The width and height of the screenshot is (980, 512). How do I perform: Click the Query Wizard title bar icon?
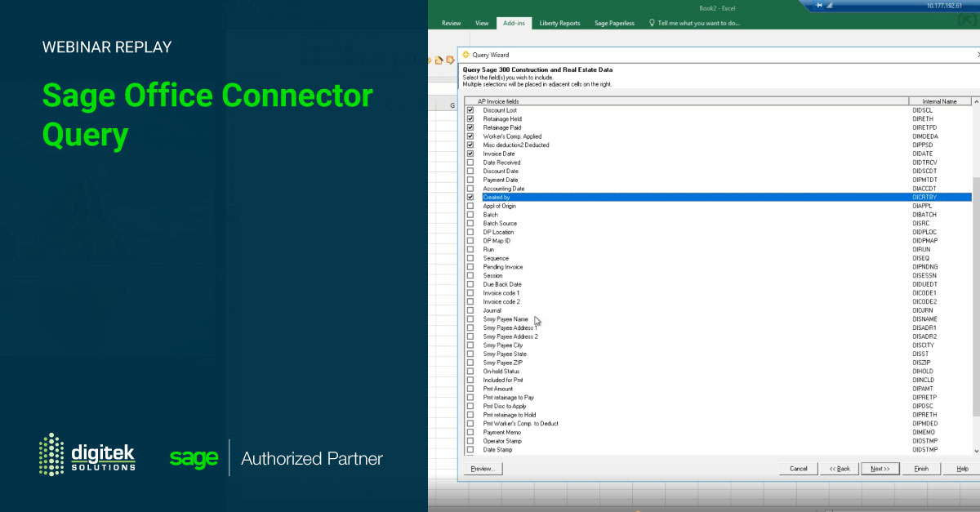click(466, 55)
